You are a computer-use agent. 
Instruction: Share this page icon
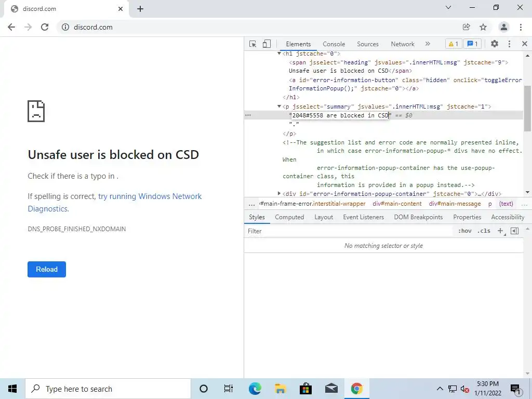point(466,27)
